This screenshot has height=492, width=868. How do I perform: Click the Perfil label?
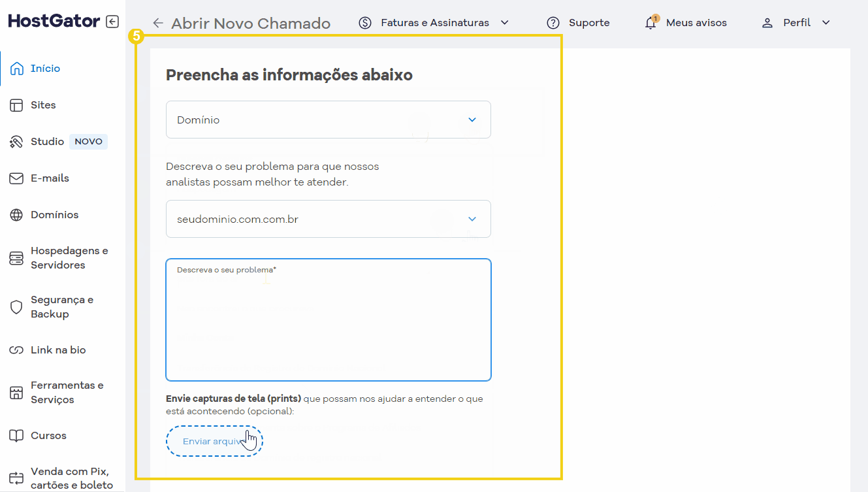coord(797,23)
